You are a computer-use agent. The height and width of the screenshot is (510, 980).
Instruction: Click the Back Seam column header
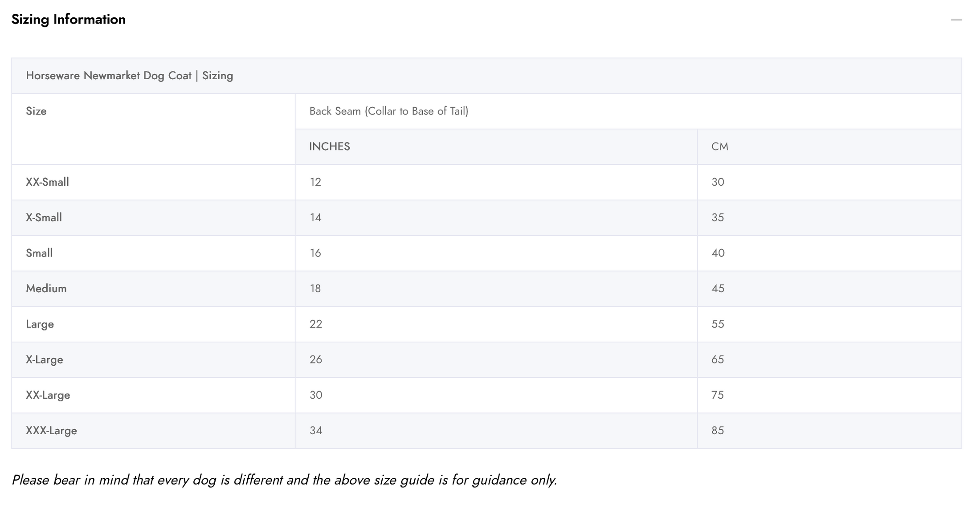(388, 111)
